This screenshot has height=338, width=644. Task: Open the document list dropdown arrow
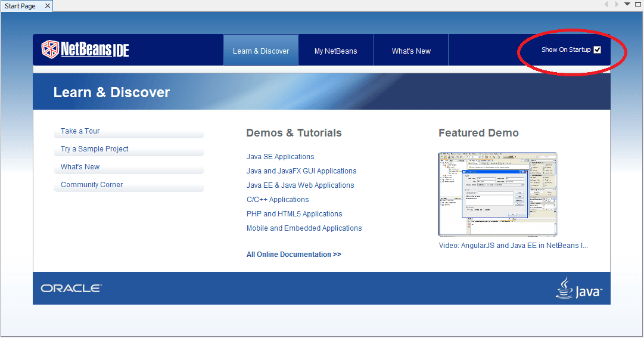(627, 4)
